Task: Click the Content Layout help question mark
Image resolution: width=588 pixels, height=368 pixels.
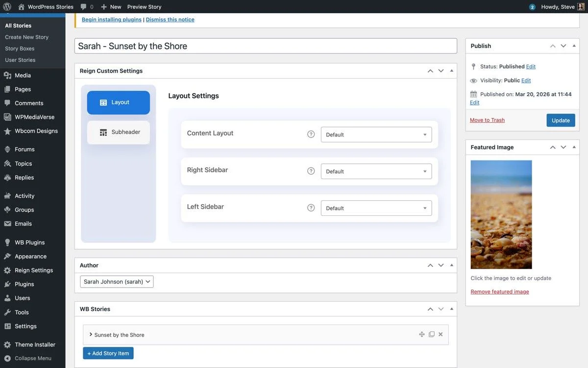Action: click(311, 133)
